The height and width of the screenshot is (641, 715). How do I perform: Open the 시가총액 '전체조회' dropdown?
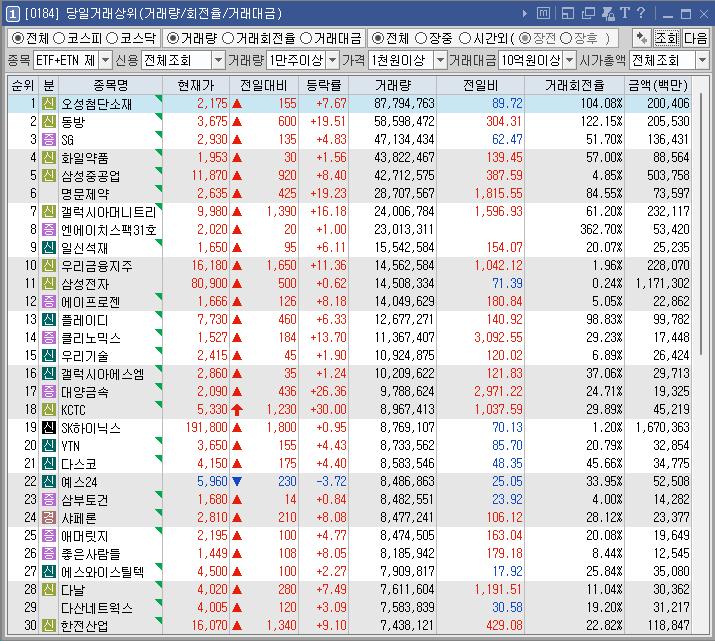point(702,60)
